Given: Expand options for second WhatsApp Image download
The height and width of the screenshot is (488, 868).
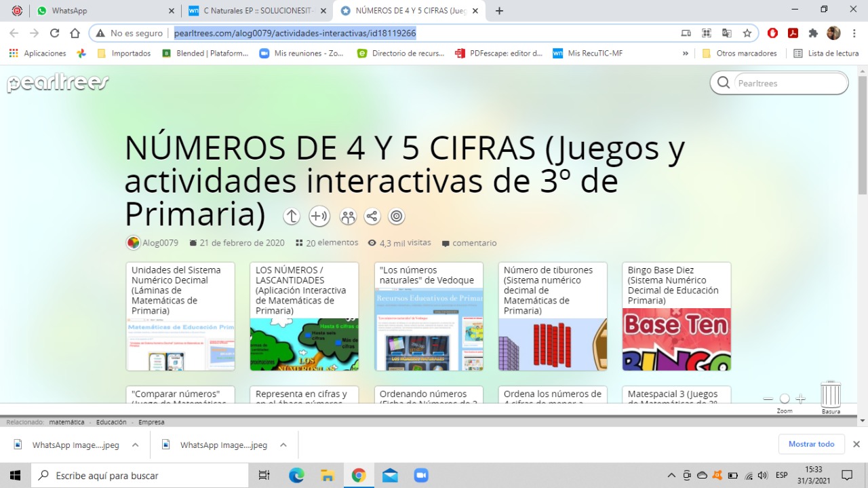Looking at the screenshot, I should (283, 445).
